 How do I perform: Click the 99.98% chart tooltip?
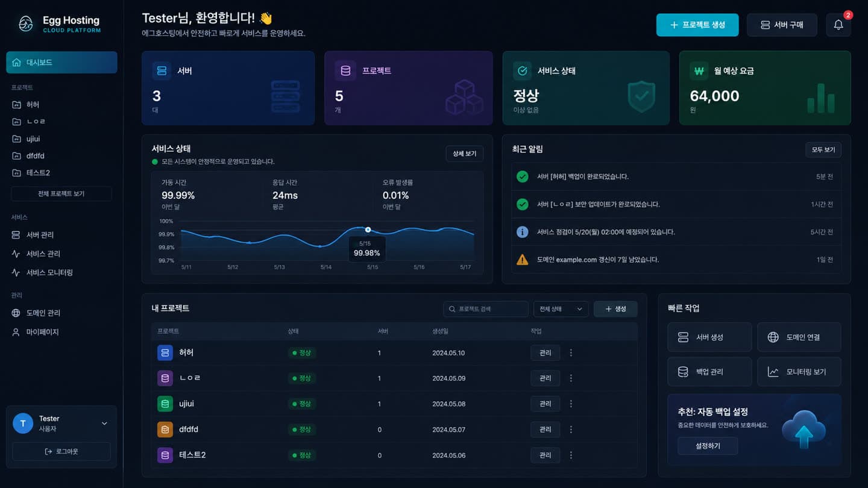tap(367, 249)
